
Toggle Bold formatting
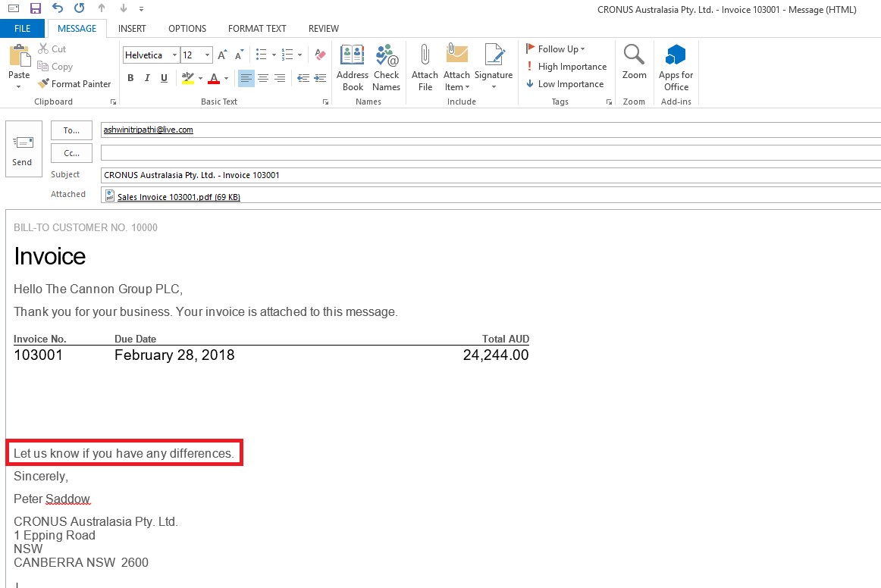130,78
